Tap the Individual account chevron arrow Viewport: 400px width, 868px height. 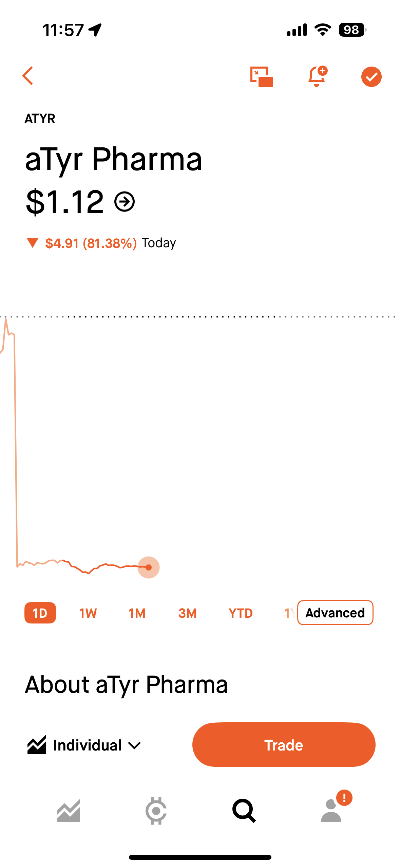click(x=134, y=746)
